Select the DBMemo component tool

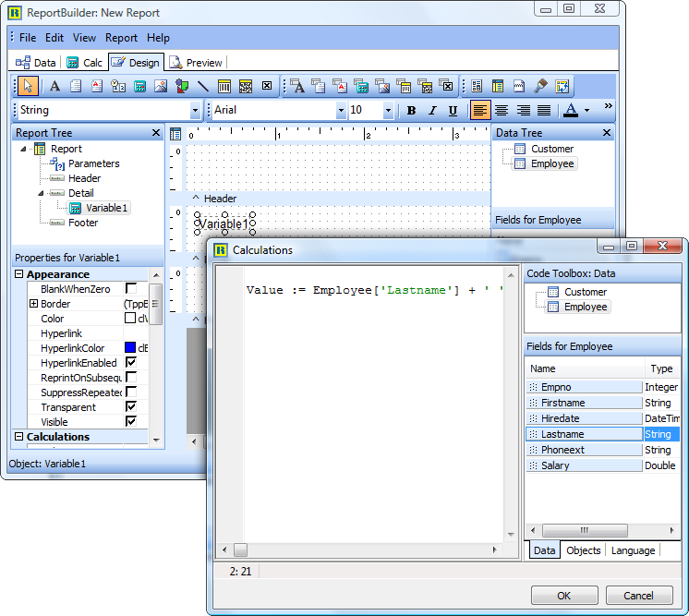click(x=319, y=86)
